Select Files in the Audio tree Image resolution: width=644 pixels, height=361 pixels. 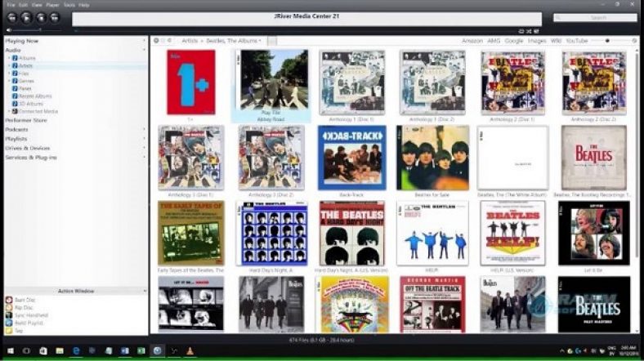24,74
